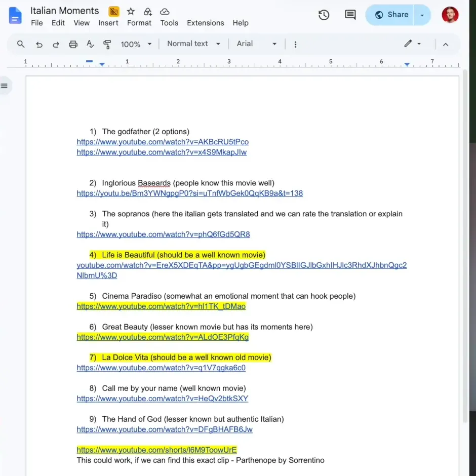Screen dimensions: 476x476
Task: Check the cloud document status icon
Action: (165, 12)
